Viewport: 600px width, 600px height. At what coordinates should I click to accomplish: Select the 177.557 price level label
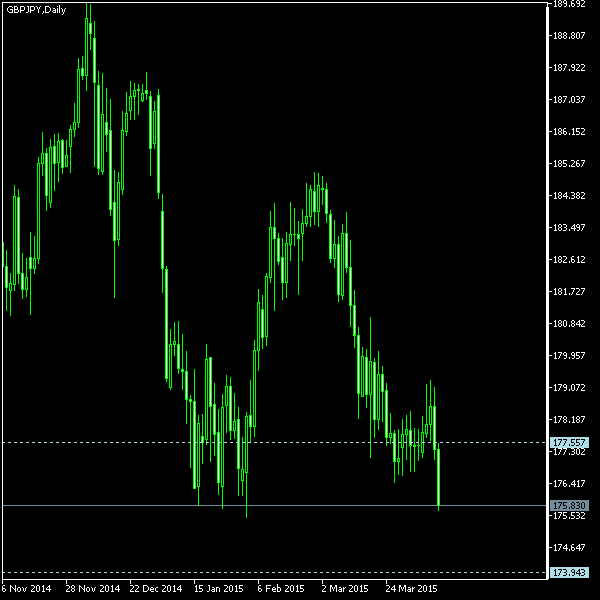(x=569, y=443)
